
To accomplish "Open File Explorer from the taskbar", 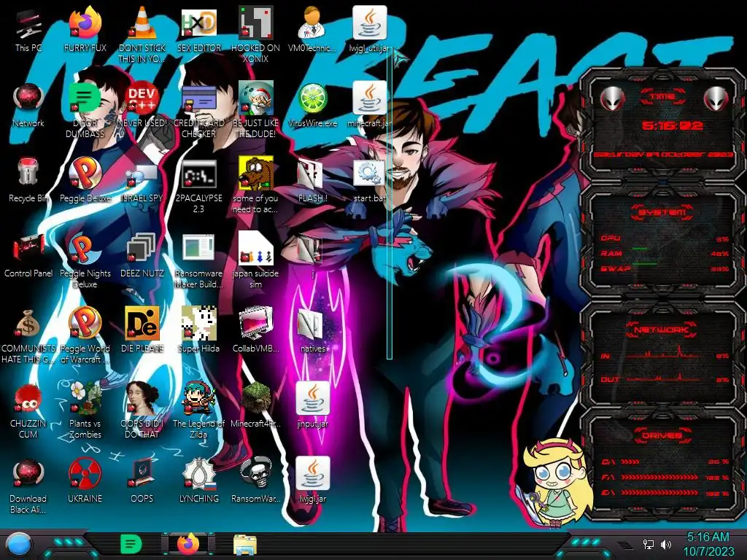I will pos(245,545).
